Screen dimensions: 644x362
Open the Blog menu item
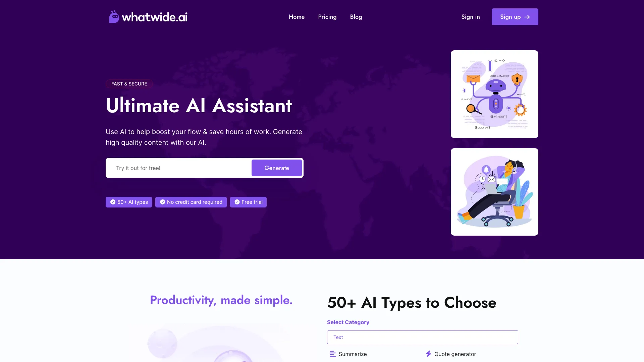point(356,17)
